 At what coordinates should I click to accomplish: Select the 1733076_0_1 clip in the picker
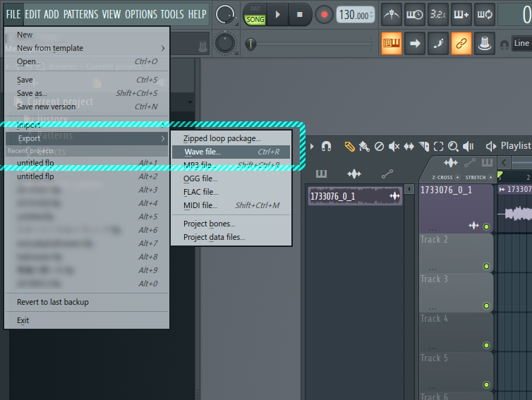(x=355, y=196)
